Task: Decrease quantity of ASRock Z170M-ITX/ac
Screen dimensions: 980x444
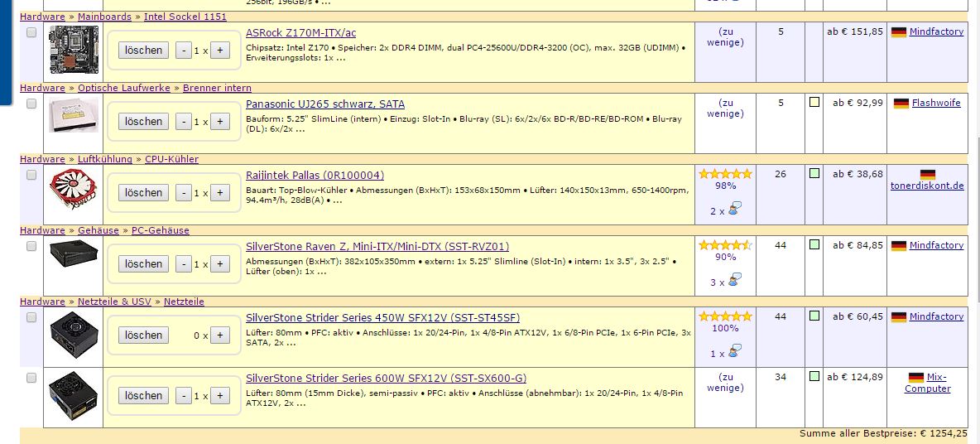Action: [x=184, y=50]
